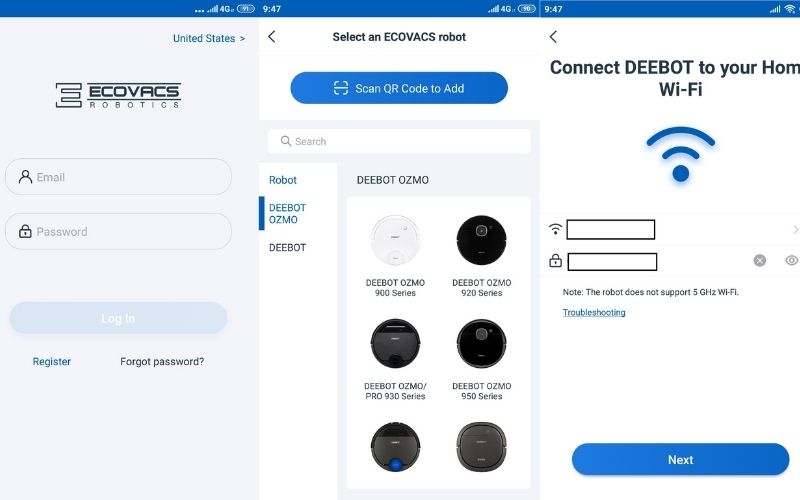This screenshot has width=800, height=500.
Task: Click the back arrow on Wi-Fi setup screen
Action: tap(554, 37)
